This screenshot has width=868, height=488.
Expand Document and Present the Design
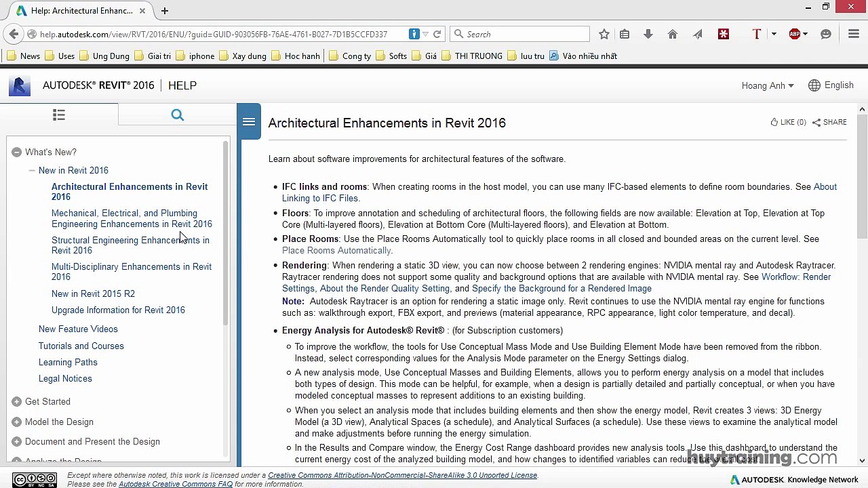coord(17,441)
